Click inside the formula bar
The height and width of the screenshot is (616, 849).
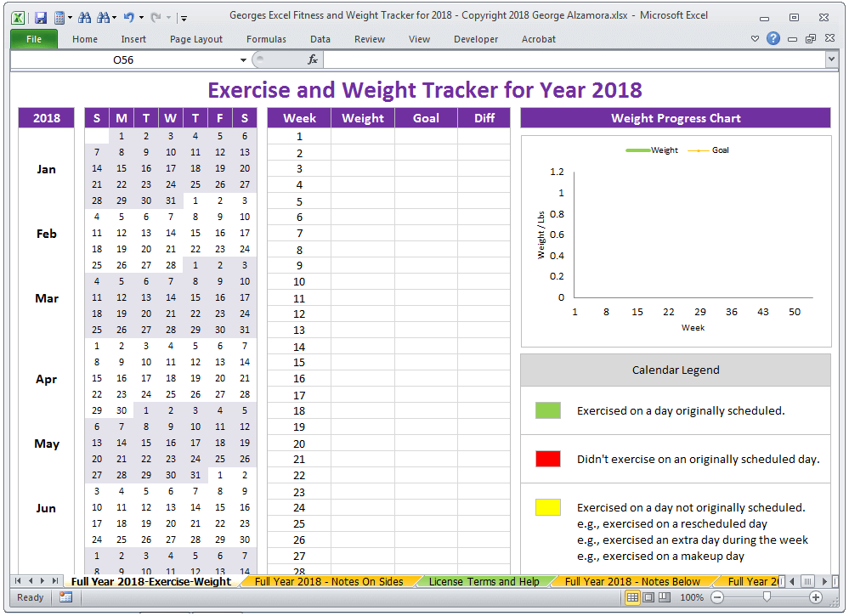pos(574,60)
